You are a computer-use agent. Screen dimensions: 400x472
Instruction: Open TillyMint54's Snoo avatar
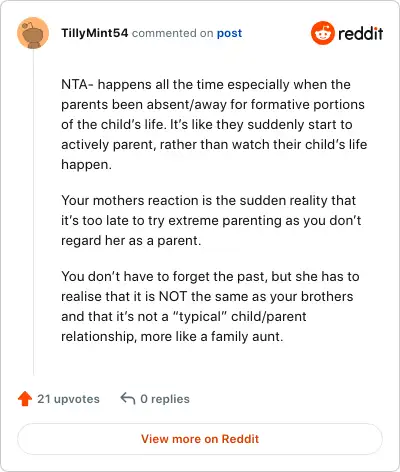click(33, 33)
